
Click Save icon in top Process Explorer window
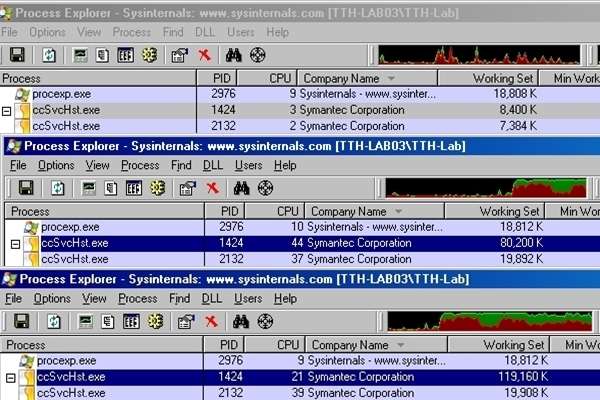click(x=18, y=55)
